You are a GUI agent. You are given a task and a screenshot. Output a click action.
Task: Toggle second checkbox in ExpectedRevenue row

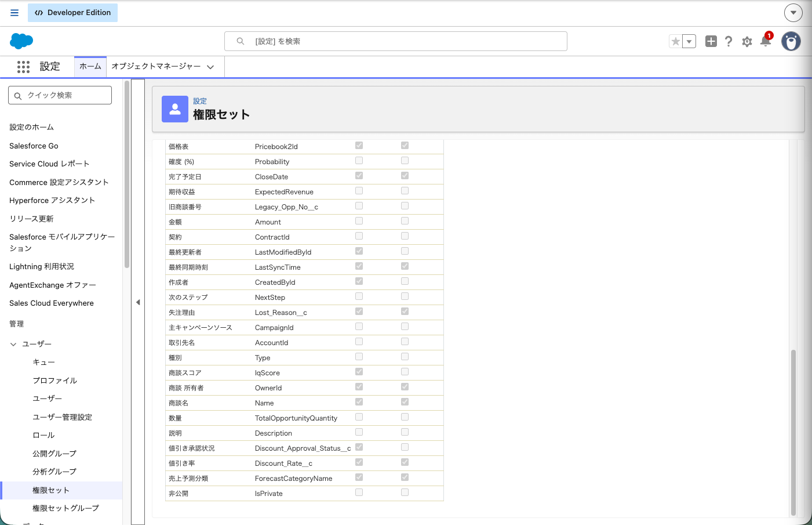(x=405, y=191)
